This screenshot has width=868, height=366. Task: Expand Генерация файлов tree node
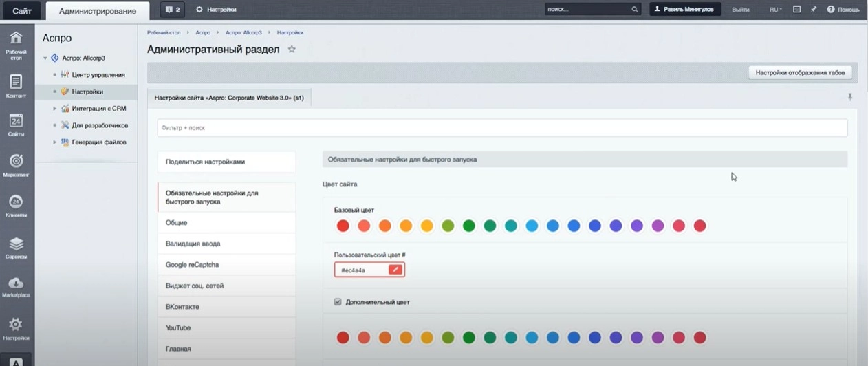click(55, 142)
